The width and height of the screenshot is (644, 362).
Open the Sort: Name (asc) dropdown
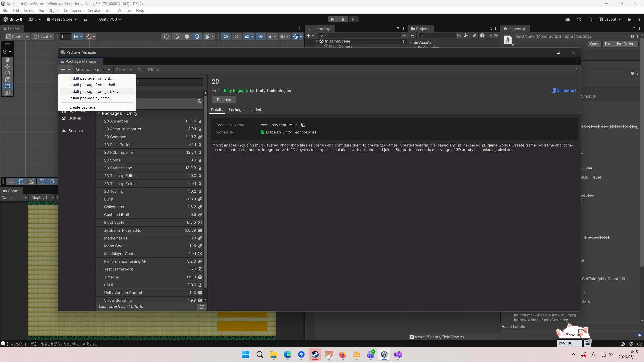point(93,70)
